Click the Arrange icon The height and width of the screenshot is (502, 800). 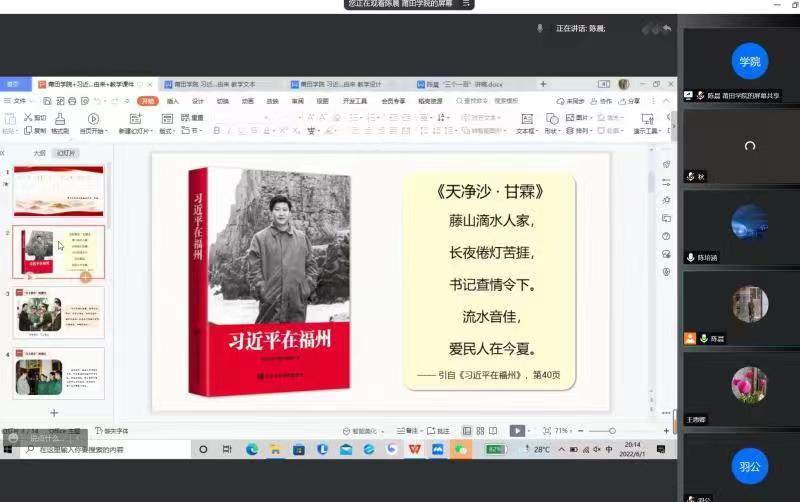point(570,131)
